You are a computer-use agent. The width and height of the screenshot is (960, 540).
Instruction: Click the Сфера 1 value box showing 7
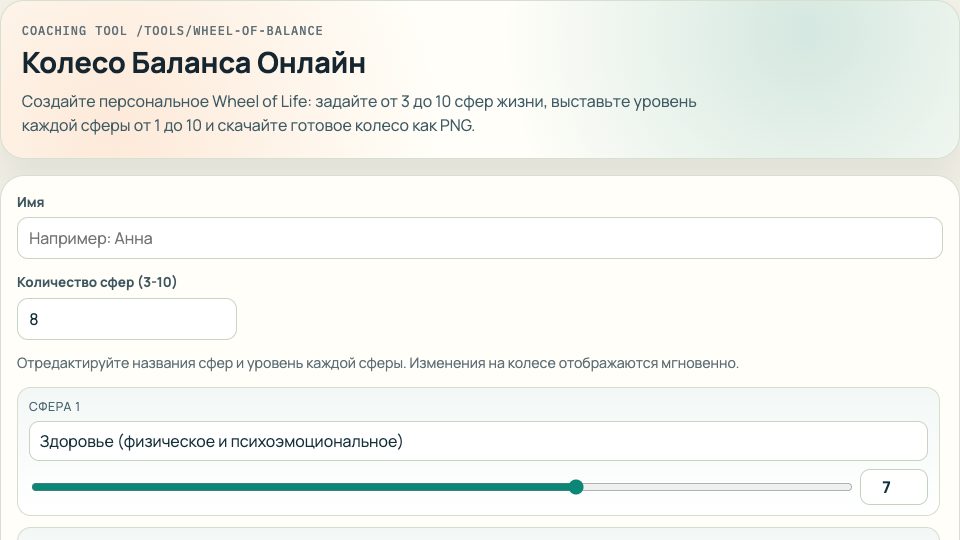[893, 487]
